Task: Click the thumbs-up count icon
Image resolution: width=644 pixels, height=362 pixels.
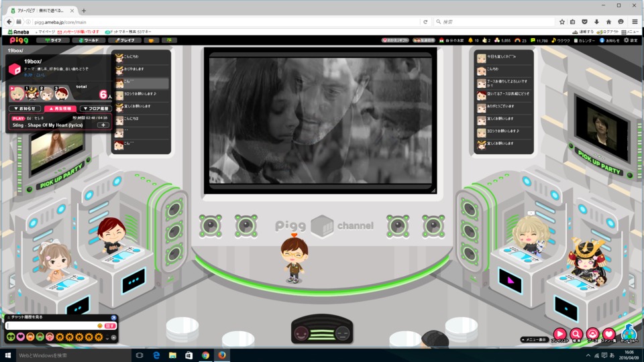Action: (484, 40)
